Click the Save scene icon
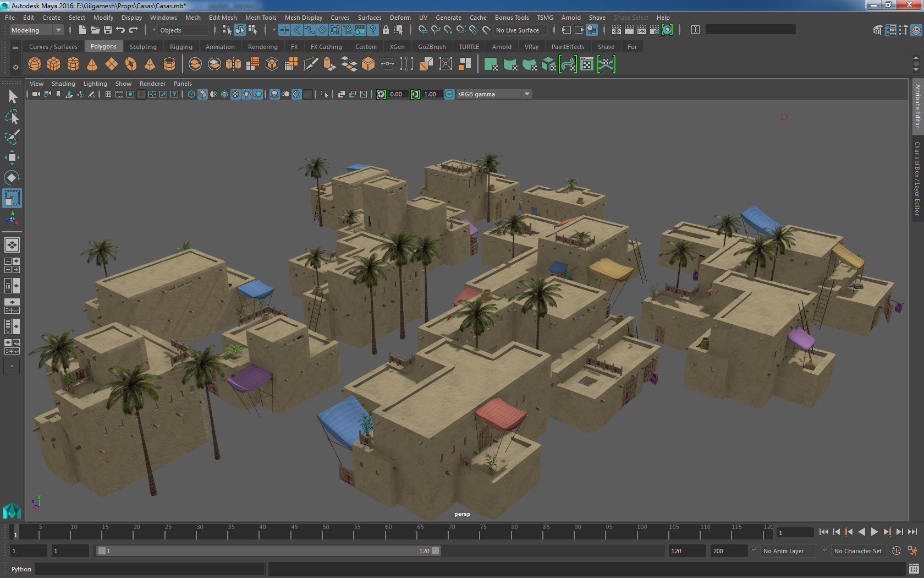Viewport: 924px width, 578px height. tap(108, 30)
